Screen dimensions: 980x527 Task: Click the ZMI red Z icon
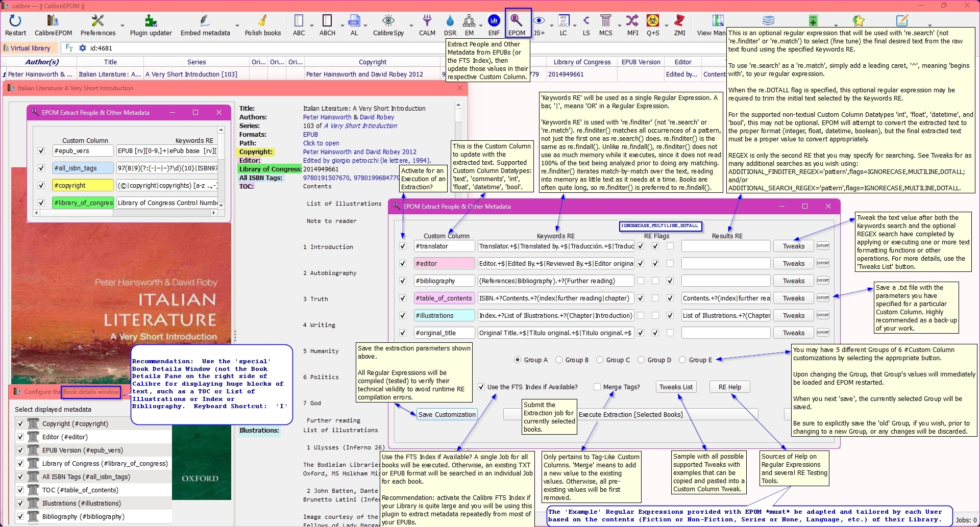(679, 21)
